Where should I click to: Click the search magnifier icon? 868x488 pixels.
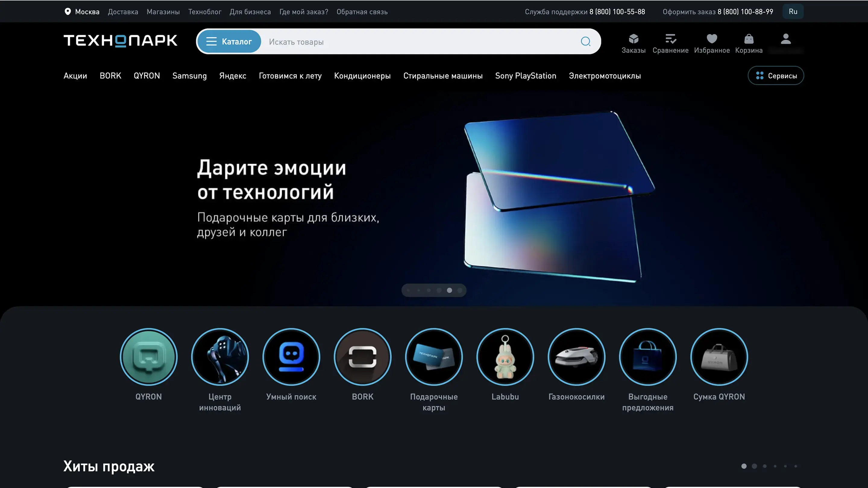[586, 42]
